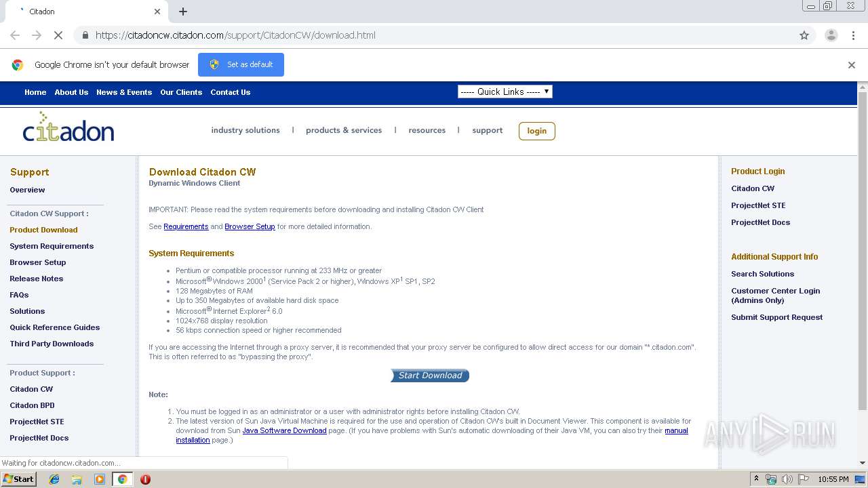Open Citadon BPD product support
Screen dimensions: 868x488
pyautogui.click(x=32, y=405)
